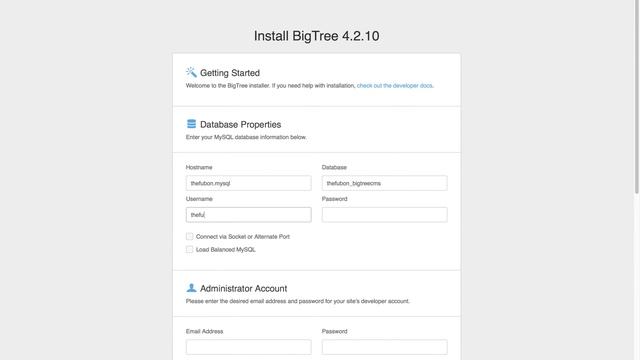Screen dimensions: 640x360
Task: Click the Getting Started heading text
Action: point(230,73)
